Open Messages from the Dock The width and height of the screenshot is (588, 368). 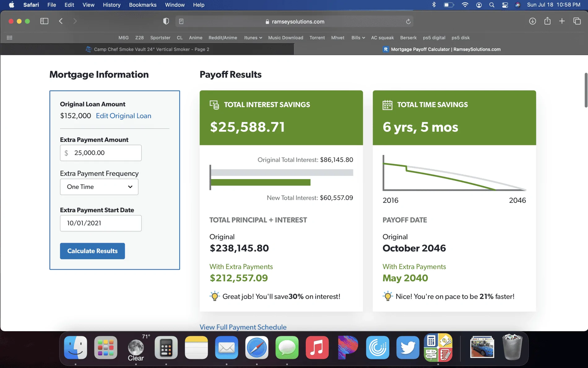click(x=287, y=347)
